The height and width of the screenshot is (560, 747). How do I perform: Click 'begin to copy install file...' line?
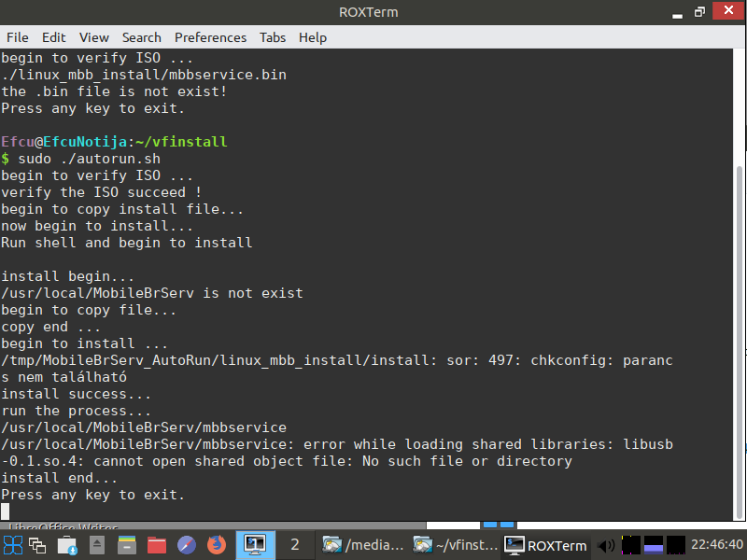pyautogui.click(x=122, y=209)
